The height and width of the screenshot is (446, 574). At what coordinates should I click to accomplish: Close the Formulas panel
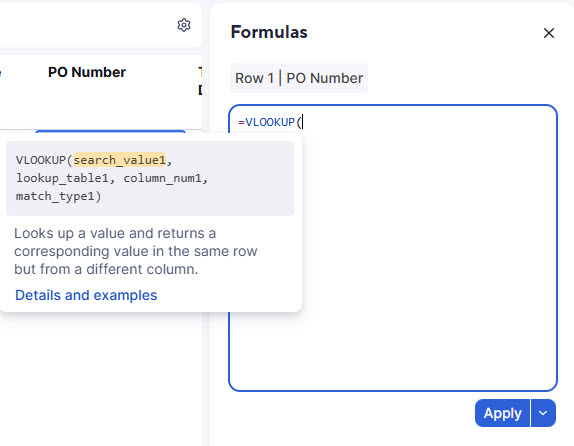pyautogui.click(x=548, y=33)
